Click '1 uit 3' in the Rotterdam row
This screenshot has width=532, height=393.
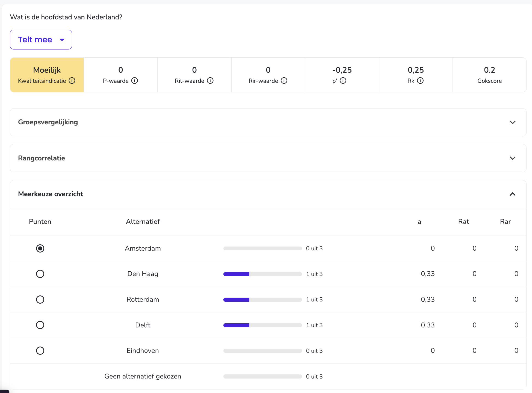(x=314, y=300)
